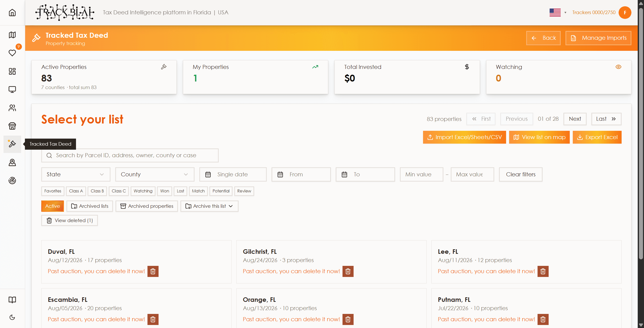Click the Min value input field

point(422,174)
